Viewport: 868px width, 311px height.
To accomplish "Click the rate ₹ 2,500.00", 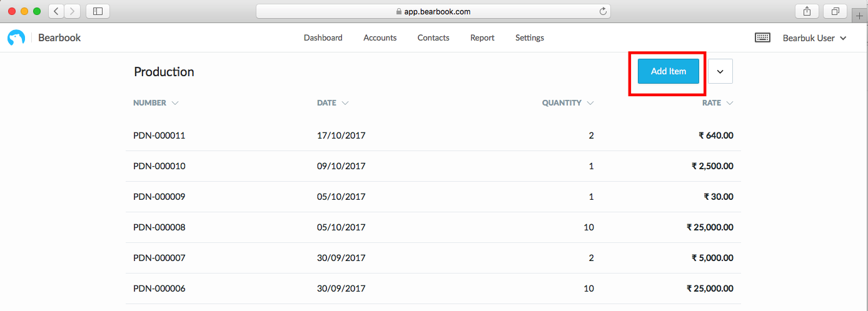I will tap(712, 166).
